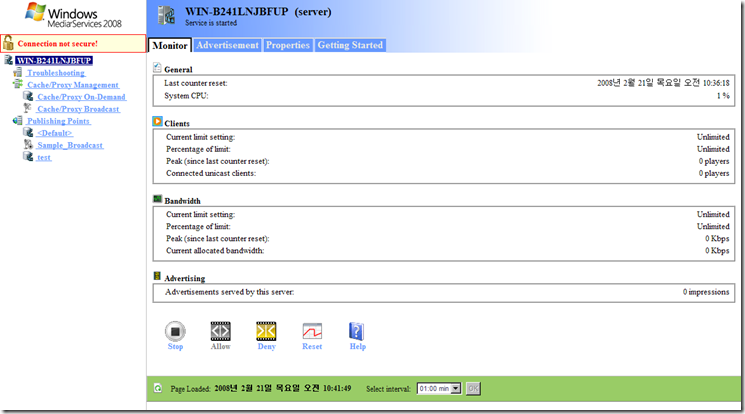Click the Stop label under the stop icon

tap(175, 347)
